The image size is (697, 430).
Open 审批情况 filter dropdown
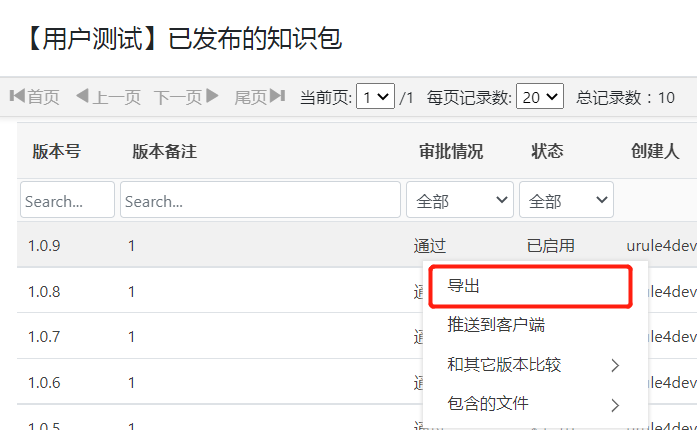click(x=459, y=200)
